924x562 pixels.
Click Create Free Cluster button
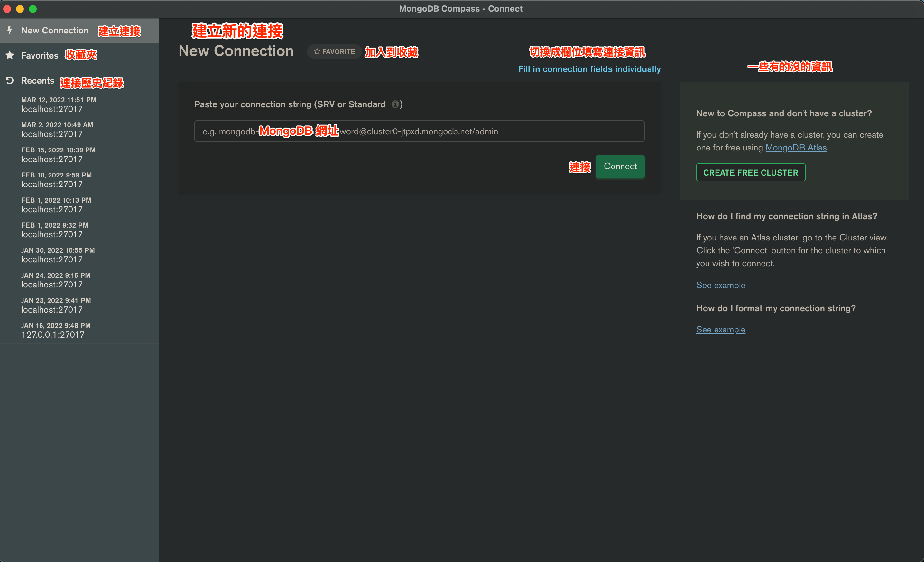tap(750, 172)
